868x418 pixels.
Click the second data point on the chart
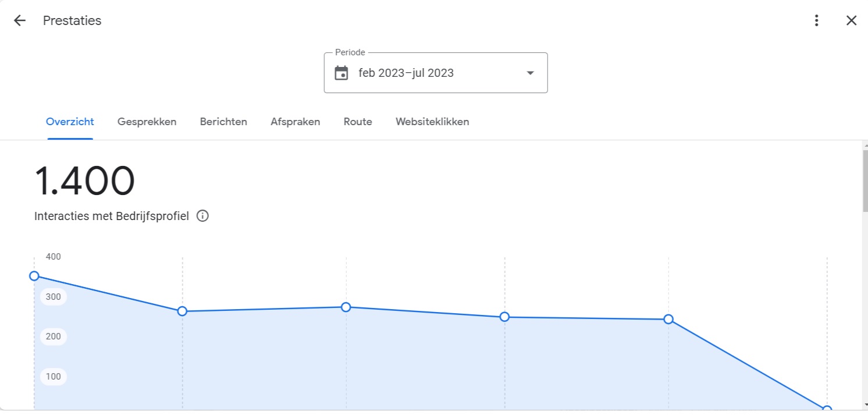coord(182,311)
